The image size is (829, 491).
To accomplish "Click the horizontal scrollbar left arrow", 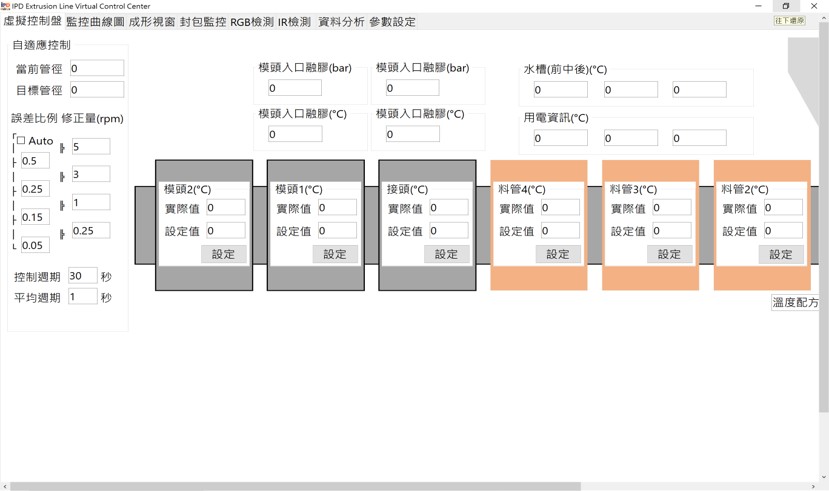I will [x=5, y=486].
